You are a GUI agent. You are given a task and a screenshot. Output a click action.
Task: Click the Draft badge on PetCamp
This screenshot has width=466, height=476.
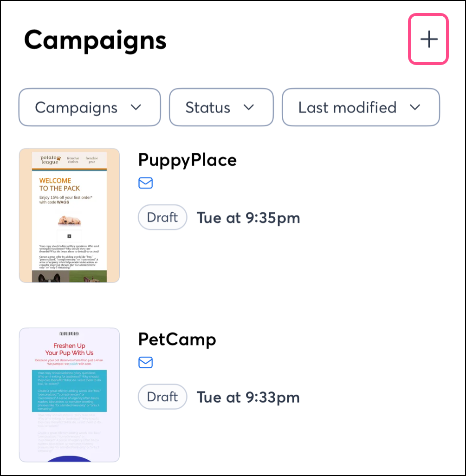pyautogui.click(x=162, y=397)
